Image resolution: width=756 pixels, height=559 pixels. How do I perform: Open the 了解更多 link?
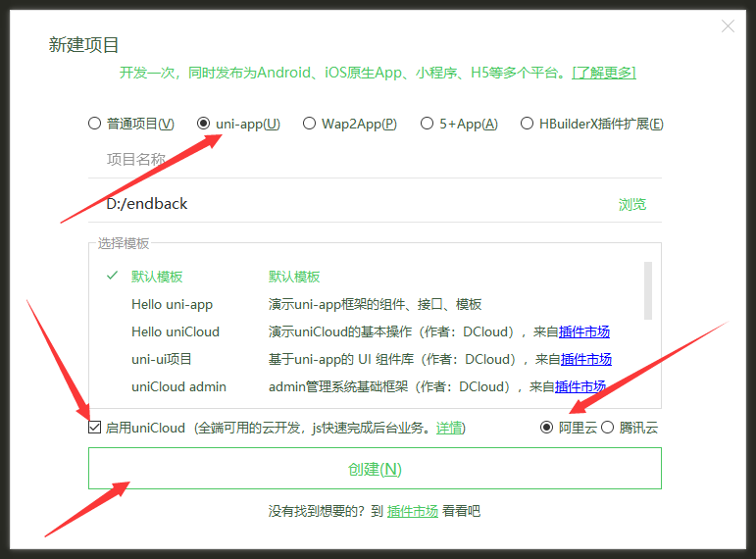coord(604,73)
